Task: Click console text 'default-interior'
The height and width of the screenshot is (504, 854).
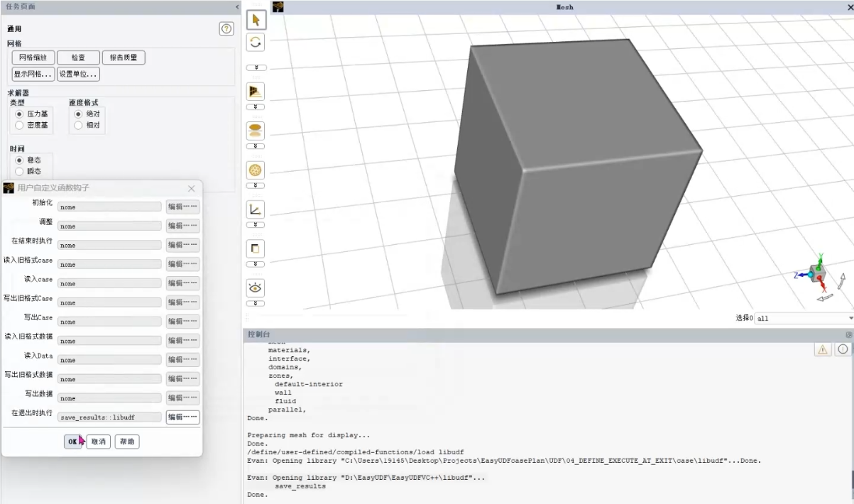Action: point(309,384)
